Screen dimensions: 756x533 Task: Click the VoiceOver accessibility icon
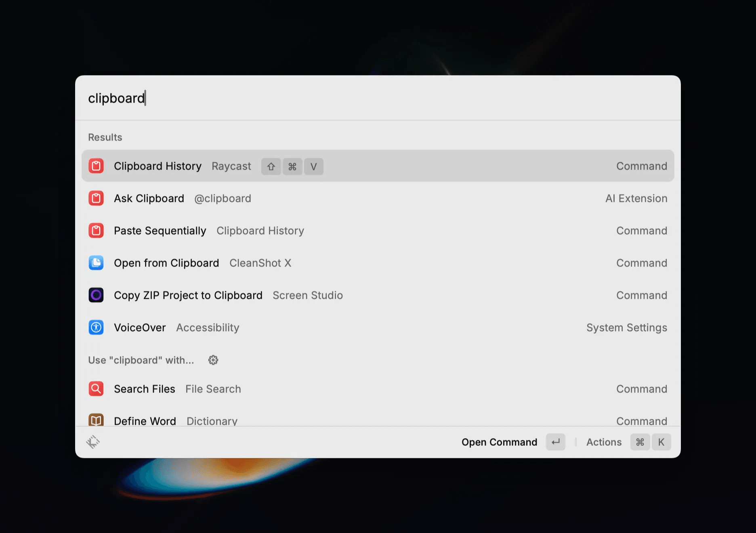(96, 327)
